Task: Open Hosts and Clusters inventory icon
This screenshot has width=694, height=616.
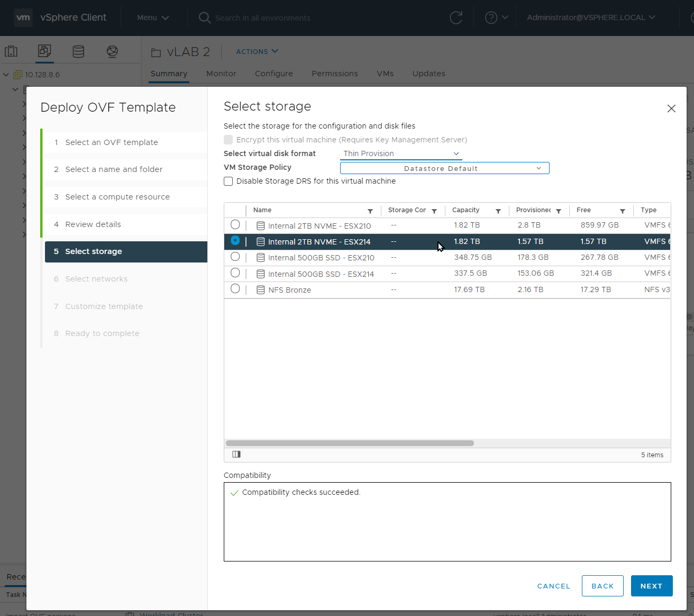Action: click(11, 51)
